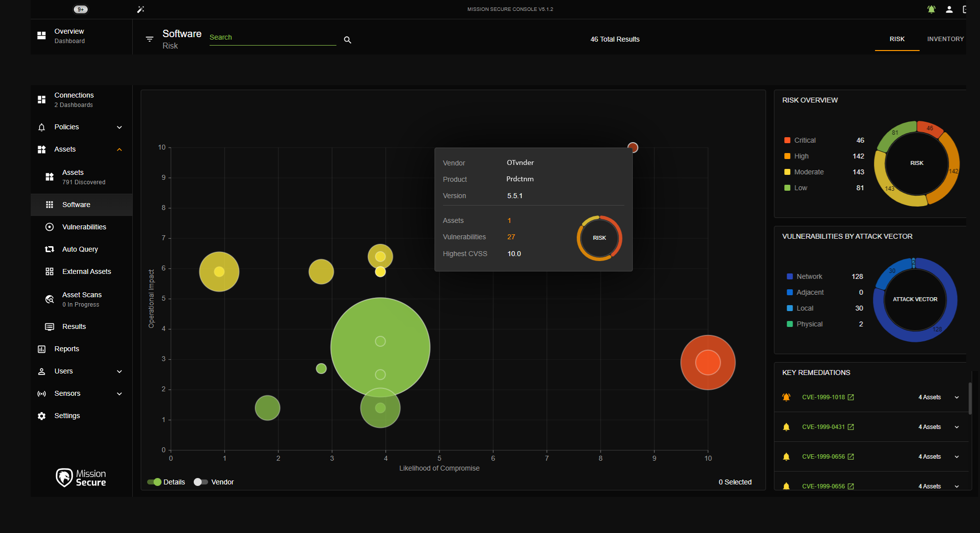Click the Key Remediations scrollbar
The width and height of the screenshot is (980, 533).
pyautogui.click(x=970, y=398)
